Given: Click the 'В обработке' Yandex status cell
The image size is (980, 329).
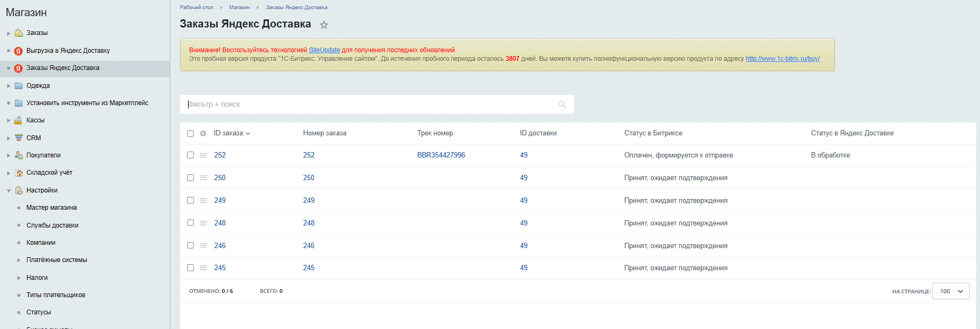Looking at the screenshot, I should [831, 155].
